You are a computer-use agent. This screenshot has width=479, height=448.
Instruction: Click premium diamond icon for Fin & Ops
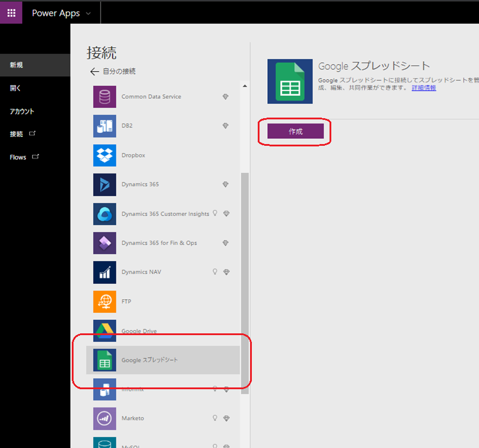225,243
